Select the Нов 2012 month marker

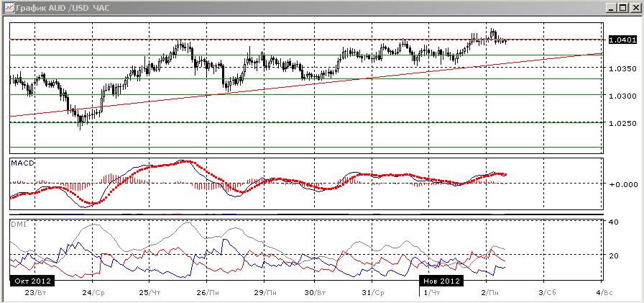pyautogui.click(x=441, y=281)
